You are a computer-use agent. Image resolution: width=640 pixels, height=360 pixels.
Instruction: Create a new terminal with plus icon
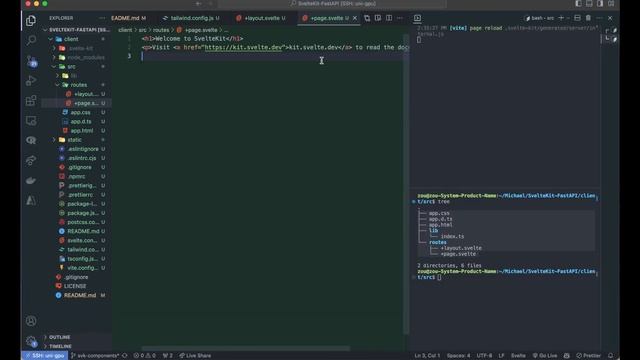pyautogui.click(x=561, y=18)
